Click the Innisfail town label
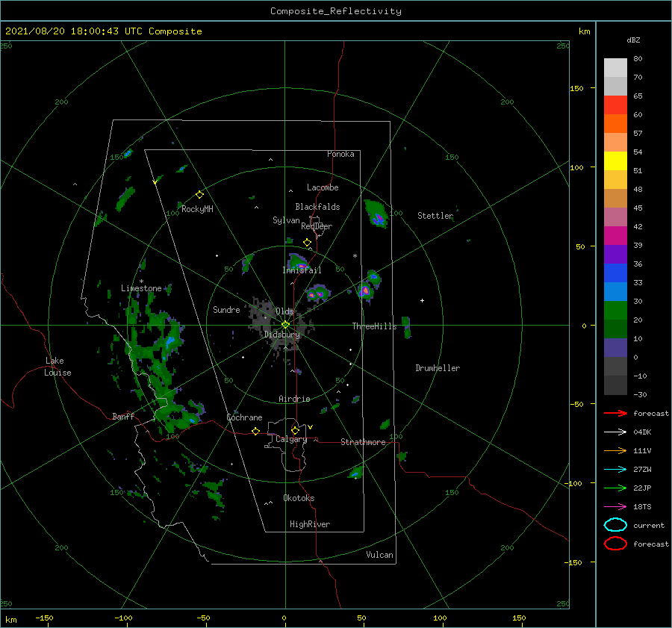This screenshot has height=628, width=672. (x=302, y=270)
